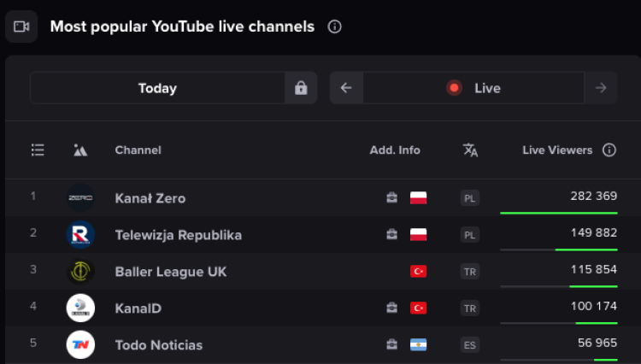This screenshot has width=641, height=364.
Task: Select the Live mode indicator
Action: pos(473,88)
